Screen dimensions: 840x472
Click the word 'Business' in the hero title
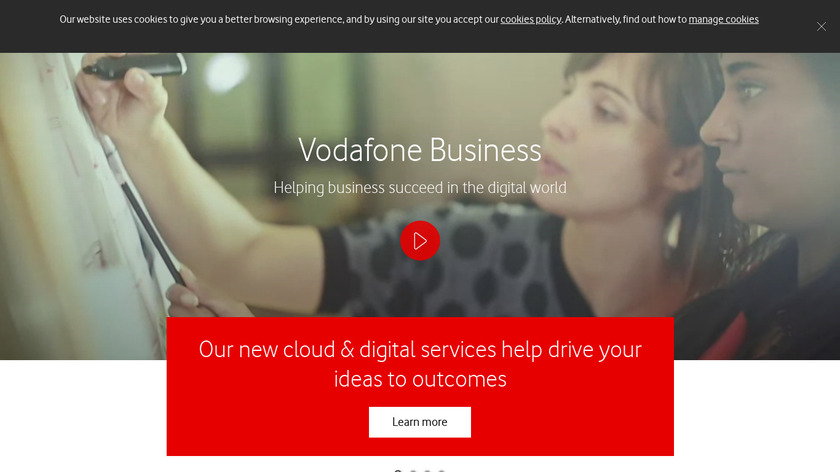(x=485, y=150)
